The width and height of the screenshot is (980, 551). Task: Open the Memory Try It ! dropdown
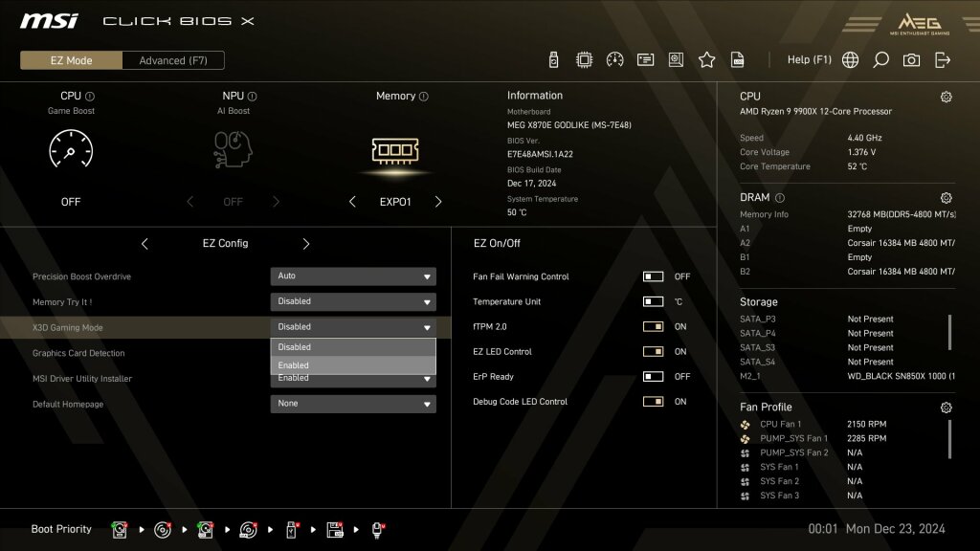[x=353, y=301]
